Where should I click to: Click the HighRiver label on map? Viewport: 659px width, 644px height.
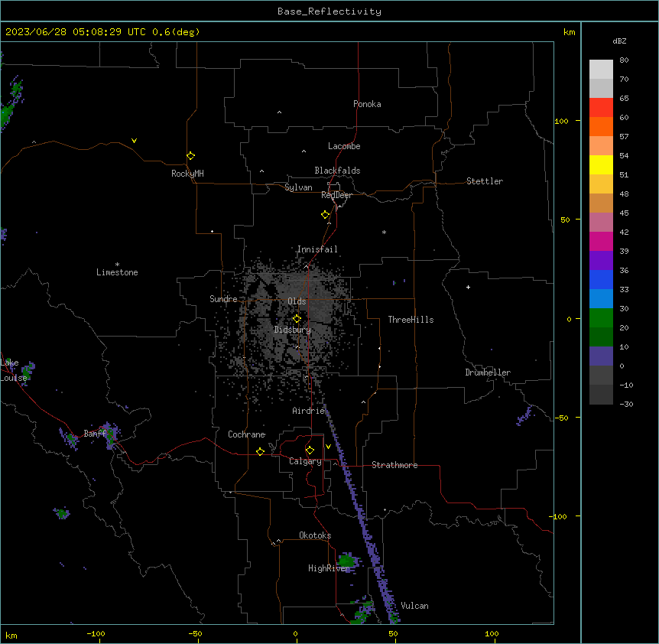(329, 568)
